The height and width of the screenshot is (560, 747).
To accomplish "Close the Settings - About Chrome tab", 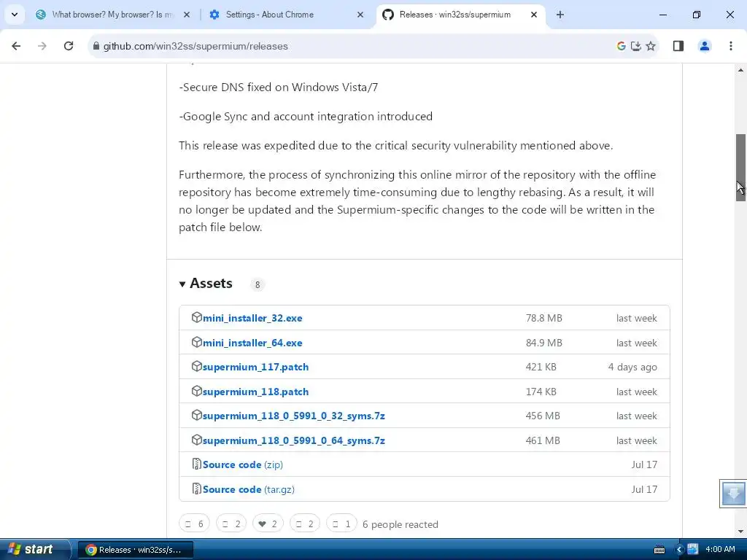I will tap(360, 15).
